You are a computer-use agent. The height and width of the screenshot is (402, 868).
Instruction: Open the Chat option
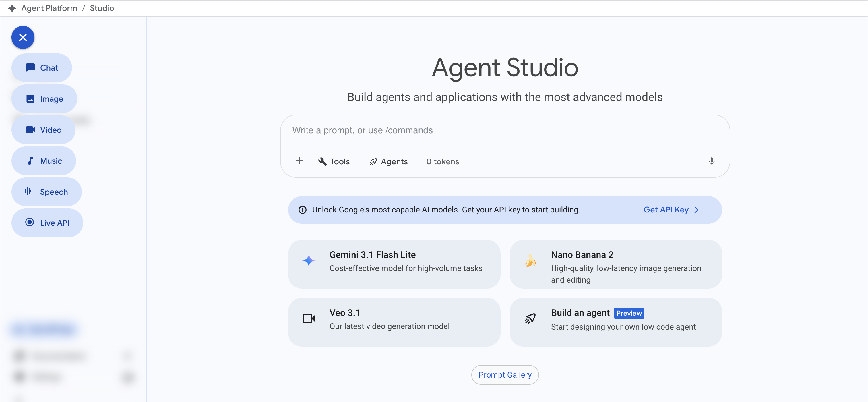42,68
